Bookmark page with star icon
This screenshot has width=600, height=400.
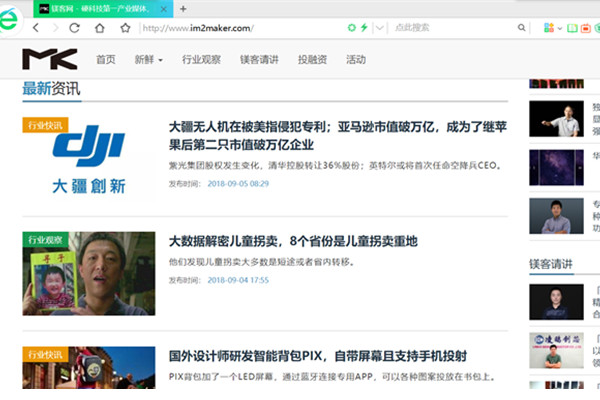tap(125, 28)
